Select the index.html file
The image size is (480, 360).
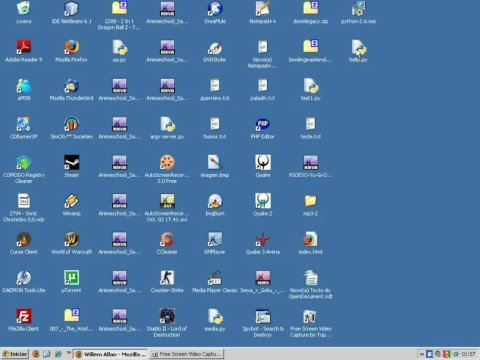click(x=310, y=243)
